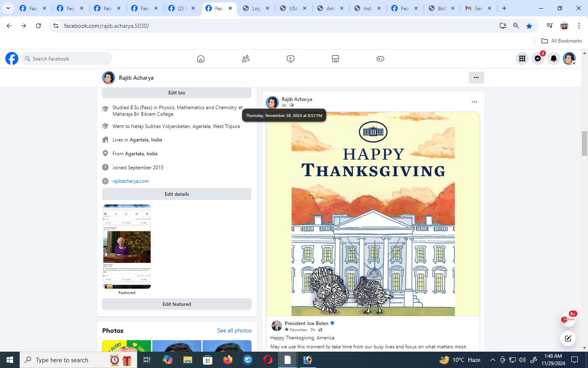Click the site information icon in address bar
This screenshot has height=368, width=588.
pyautogui.click(x=56, y=26)
